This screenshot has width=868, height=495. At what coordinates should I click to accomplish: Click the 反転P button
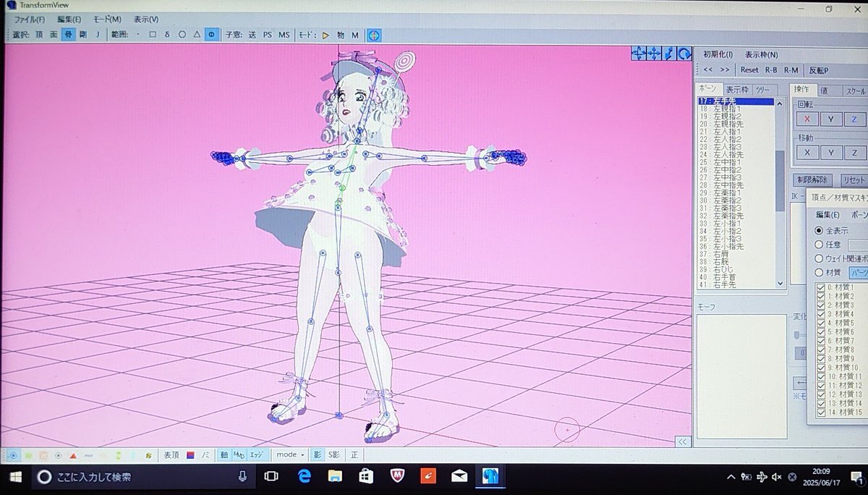coord(818,70)
